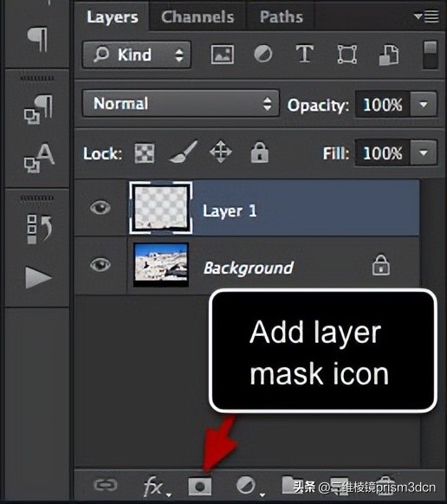Open the Actions panel play icon
The height and width of the screenshot is (504, 447).
(38, 277)
